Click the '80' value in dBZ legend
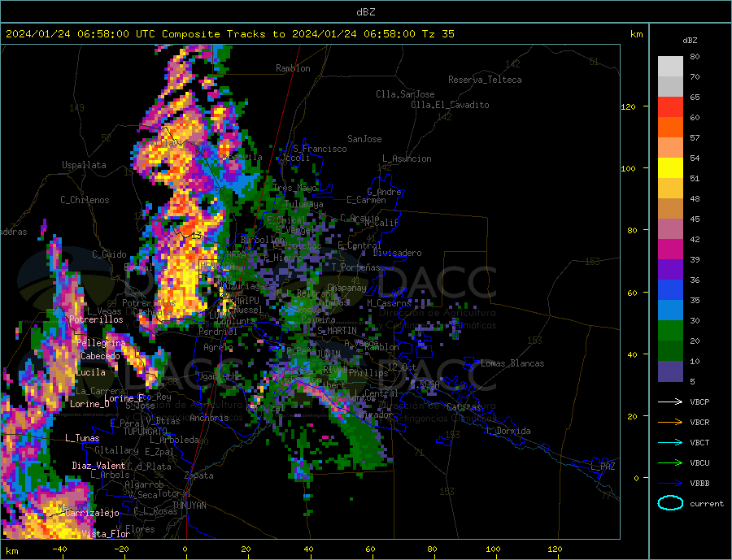Viewport: 732px width, 560px height. pyautogui.click(x=695, y=56)
